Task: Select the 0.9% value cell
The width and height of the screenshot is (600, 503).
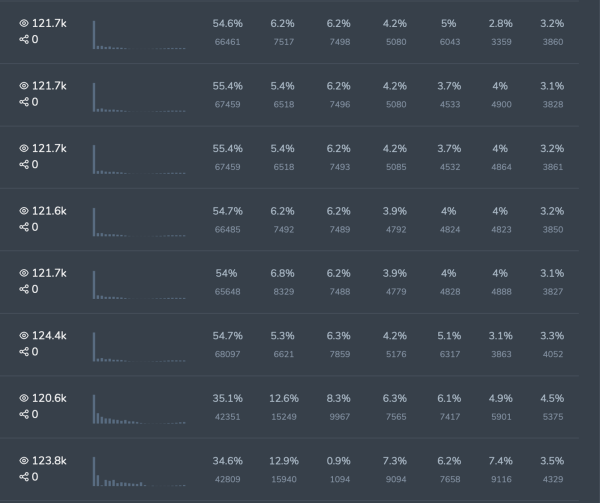Action: coord(339,461)
